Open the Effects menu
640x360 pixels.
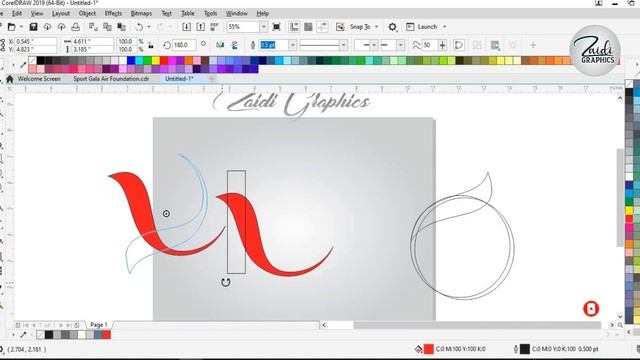tap(113, 13)
